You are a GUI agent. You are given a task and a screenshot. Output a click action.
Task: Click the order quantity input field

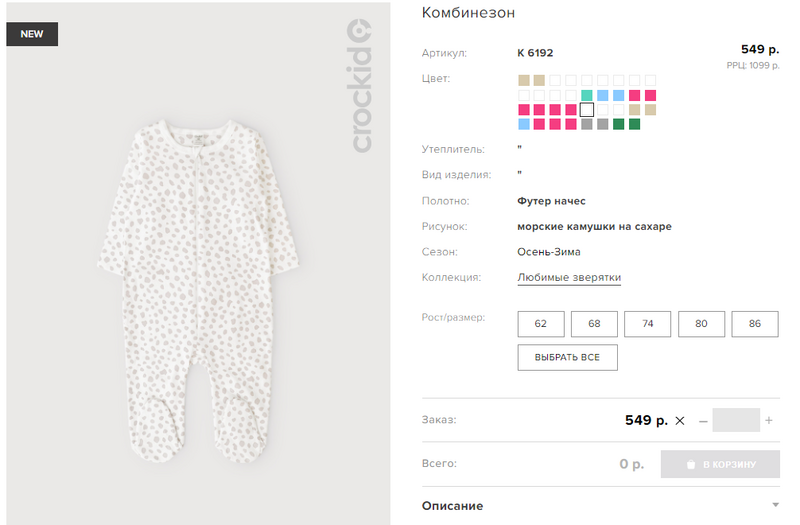click(736, 421)
